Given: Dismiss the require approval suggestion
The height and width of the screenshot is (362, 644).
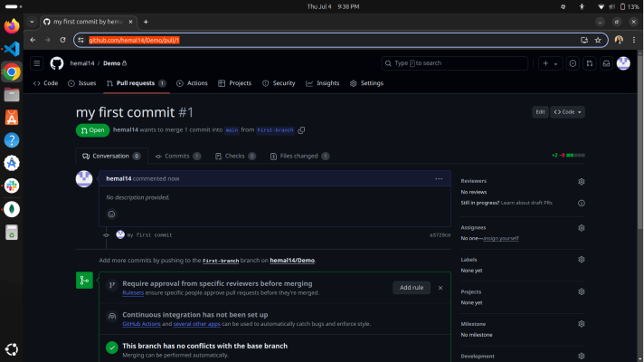Looking at the screenshot, I should [x=440, y=288].
